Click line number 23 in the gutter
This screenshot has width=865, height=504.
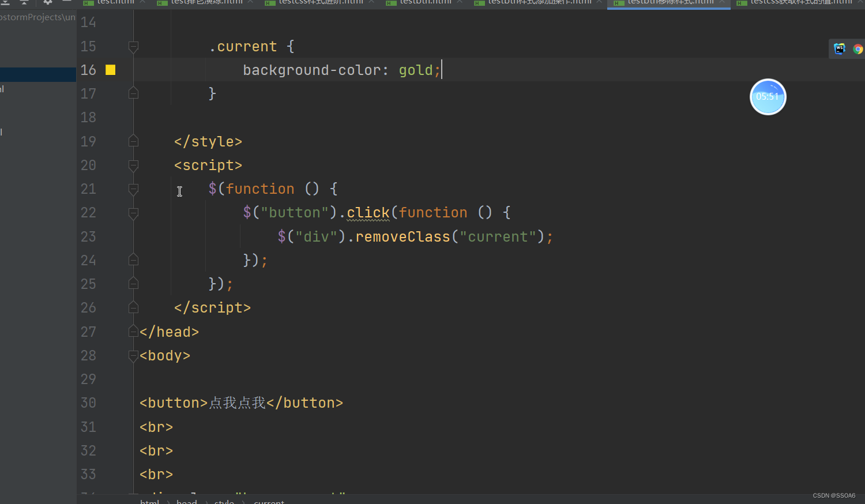click(88, 236)
